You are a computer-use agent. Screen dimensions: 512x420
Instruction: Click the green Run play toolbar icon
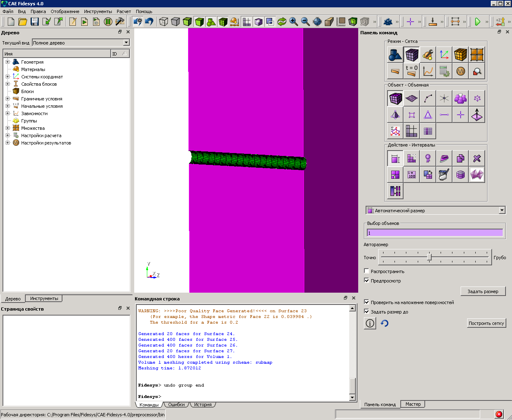tap(478, 22)
